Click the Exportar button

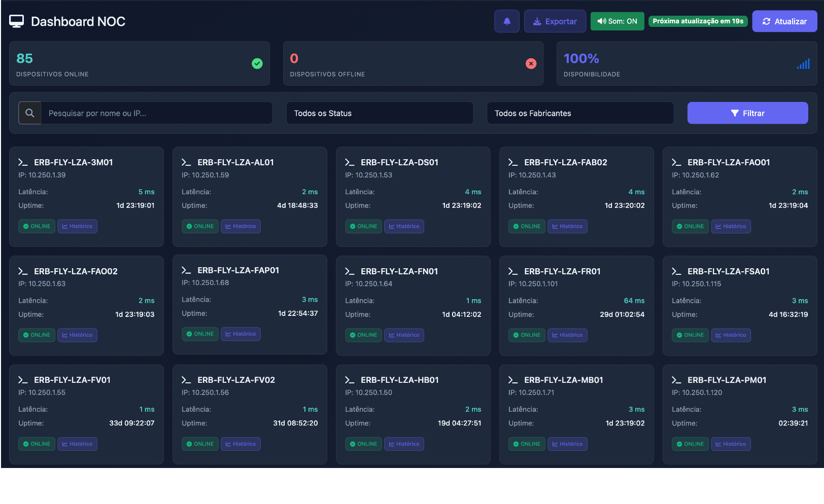555,21
